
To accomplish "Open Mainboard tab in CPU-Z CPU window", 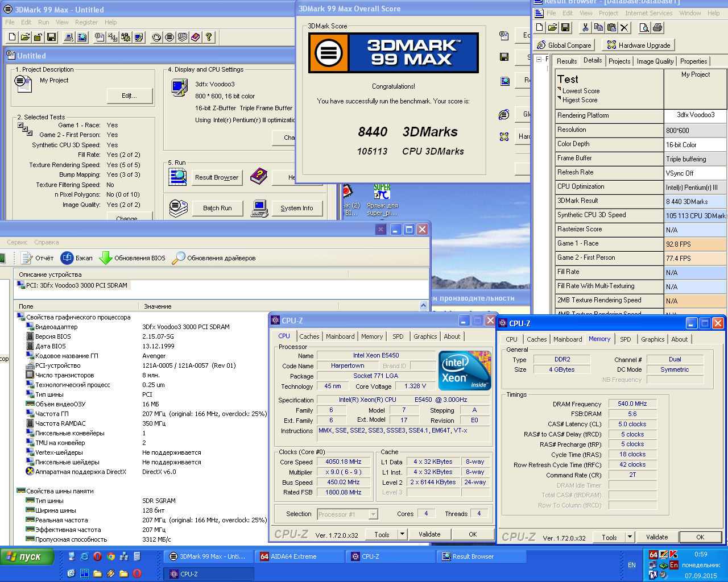I will [340, 336].
